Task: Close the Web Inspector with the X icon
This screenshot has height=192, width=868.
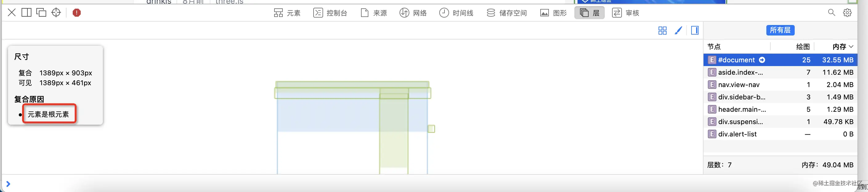Action: click(x=11, y=13)
